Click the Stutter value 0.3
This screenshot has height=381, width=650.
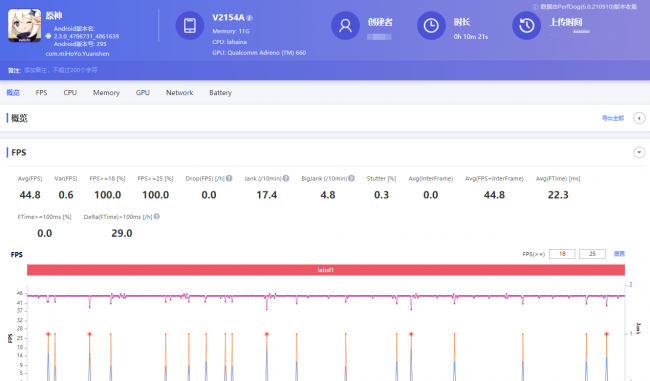coord(381,195)
